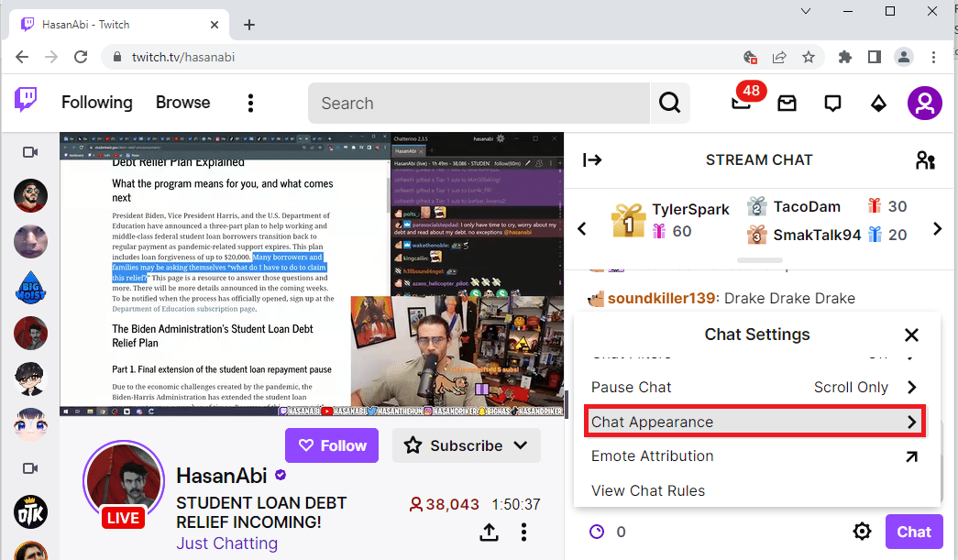Click the verified badge next to HasanAbi
Screen dimensions: 958x560
[x=281, y=475]
